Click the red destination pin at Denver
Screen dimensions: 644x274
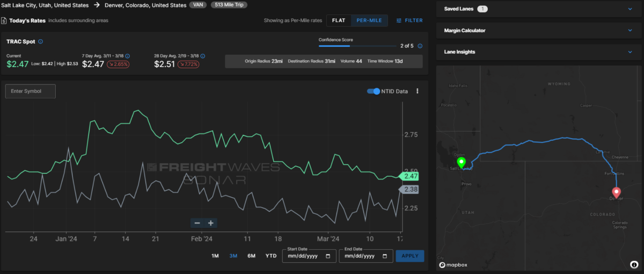point(617,193)
